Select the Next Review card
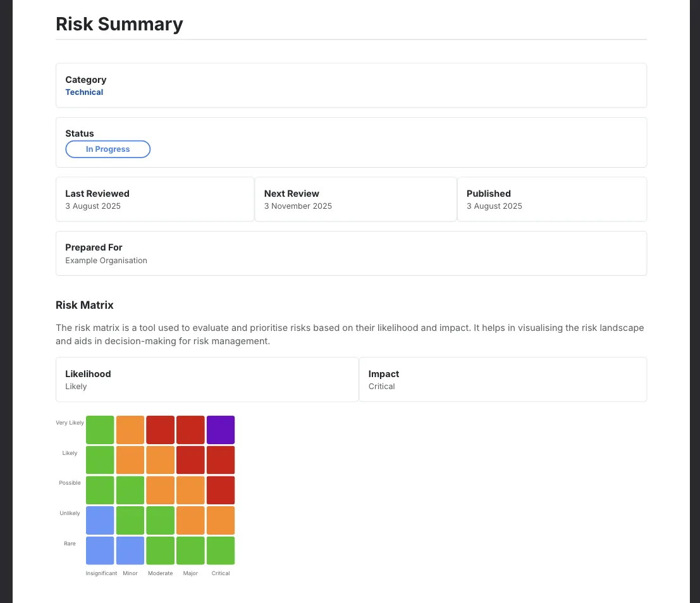The width and height of the screenshot is (700, 603). [x=355, y=199]
